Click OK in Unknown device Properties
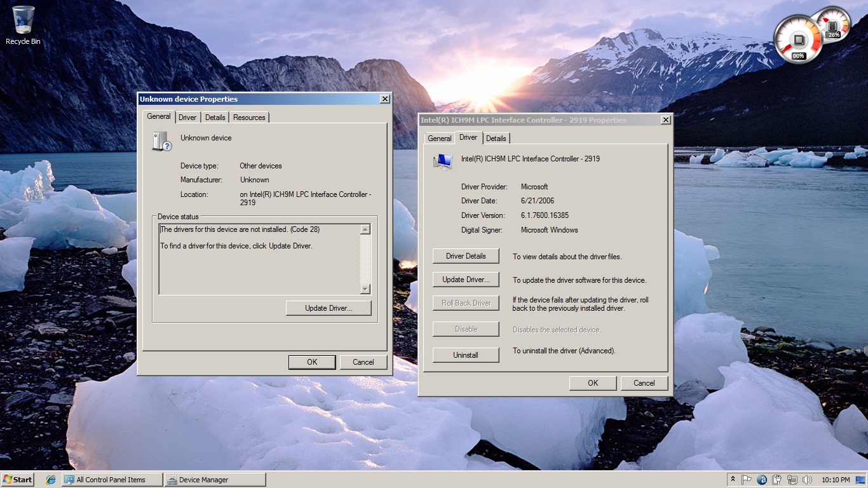This screenshot has height=488, width=868. [312, 362]
